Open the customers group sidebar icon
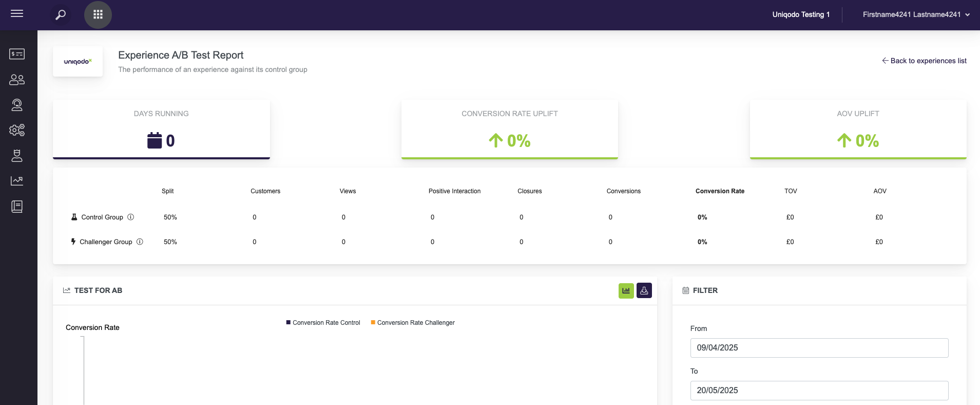The height and width of the screenshot is (405, 980). [x=17, y=80]
